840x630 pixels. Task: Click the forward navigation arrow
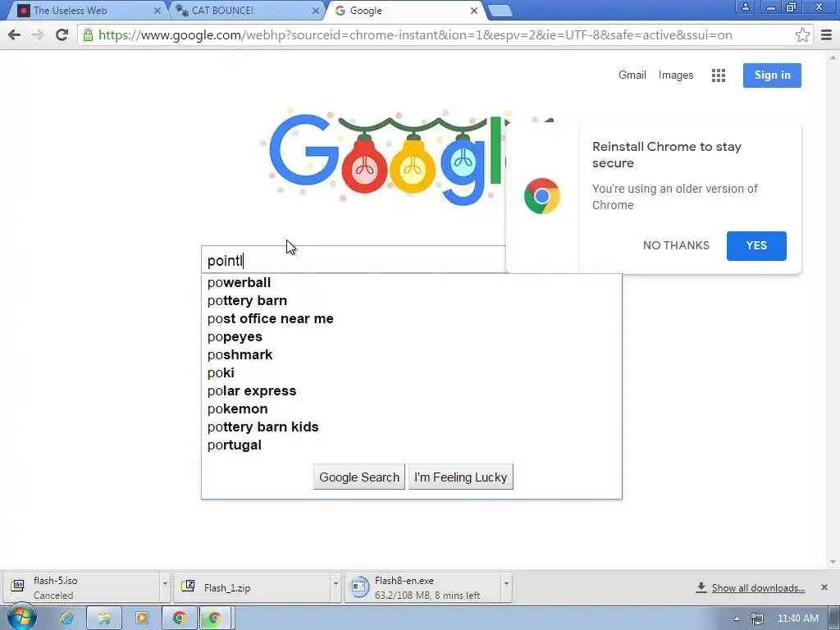coord(38,35)
